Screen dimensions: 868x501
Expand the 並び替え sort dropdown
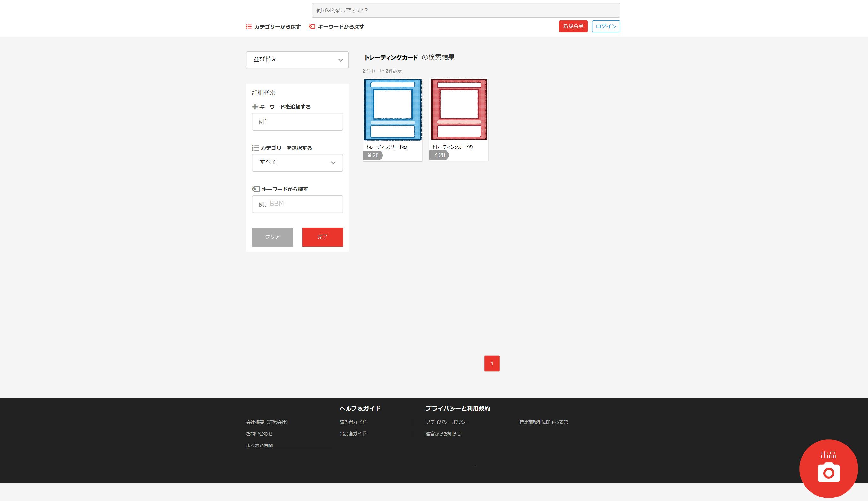click(292, 60)
